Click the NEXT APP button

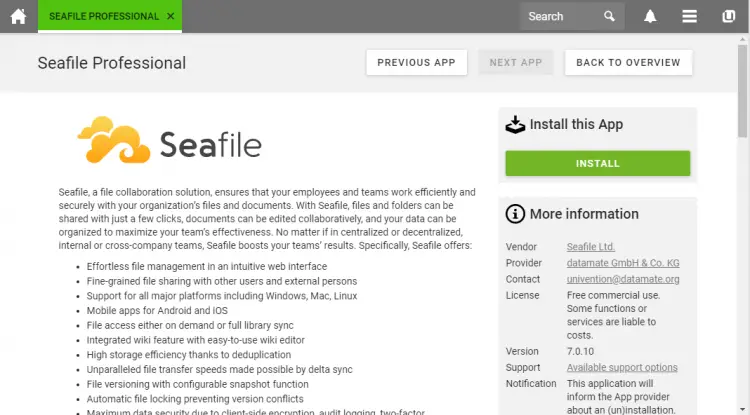point(516,63)
